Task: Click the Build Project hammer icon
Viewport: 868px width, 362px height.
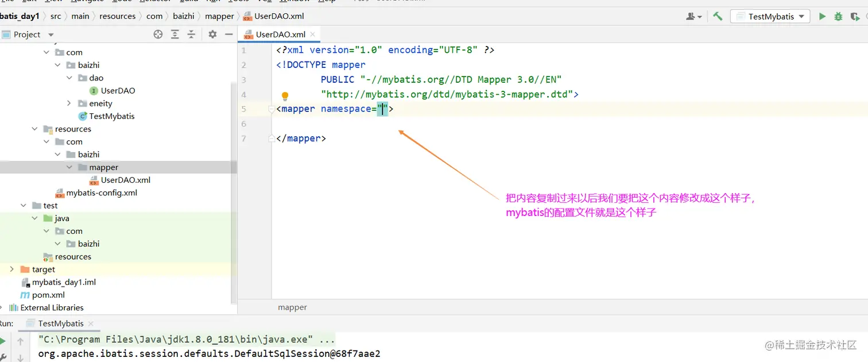Action: click(x=718, y=17)
